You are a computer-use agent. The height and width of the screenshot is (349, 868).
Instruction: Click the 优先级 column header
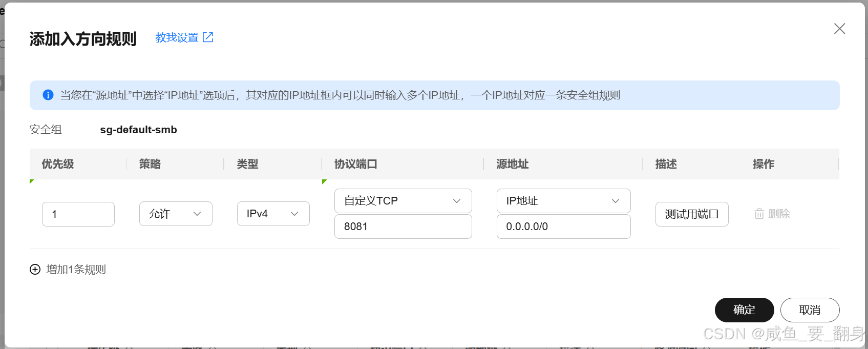click(58, 164)
